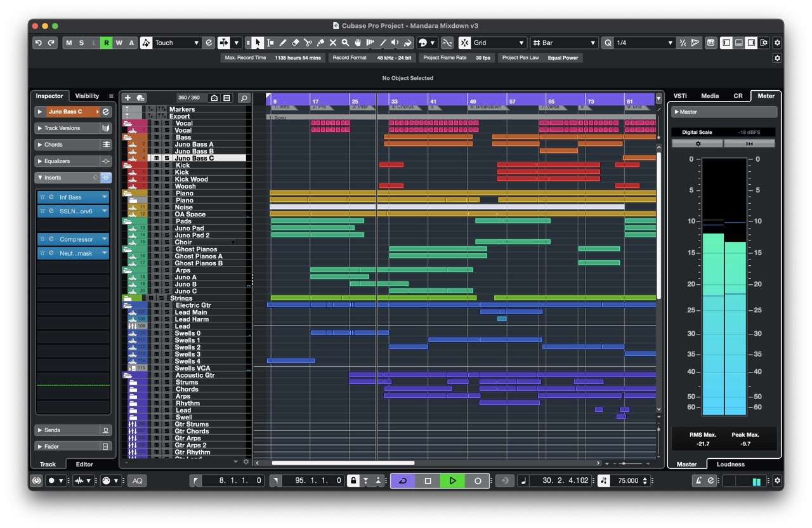Toggle global Write automation W button

click(119, 43)
